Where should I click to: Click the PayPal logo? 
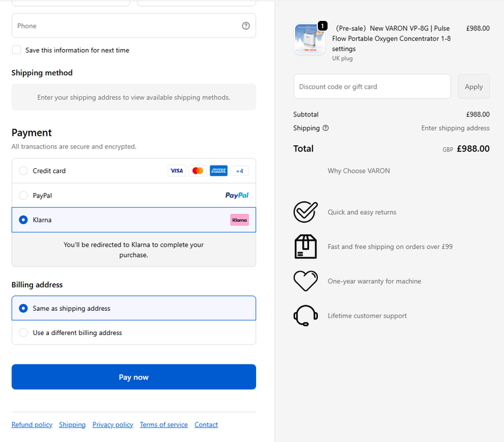pyautogui.click(x=237, y=195)
